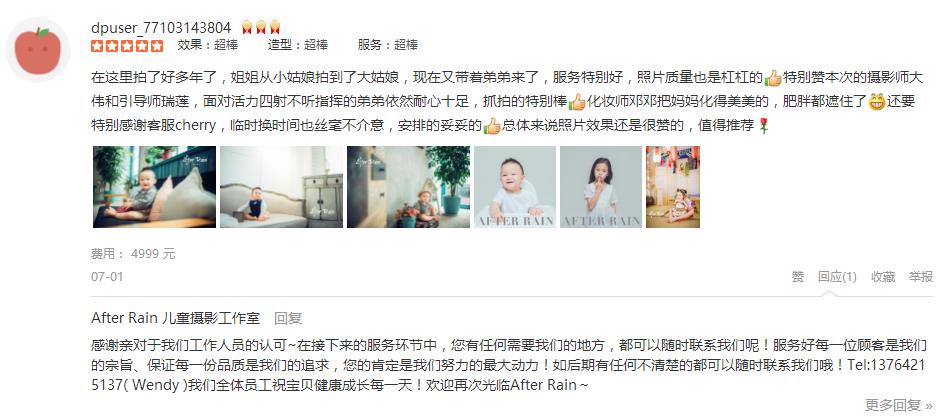938x417 pixels.
Task: Report the review using 举报
Action: (921, 276)
